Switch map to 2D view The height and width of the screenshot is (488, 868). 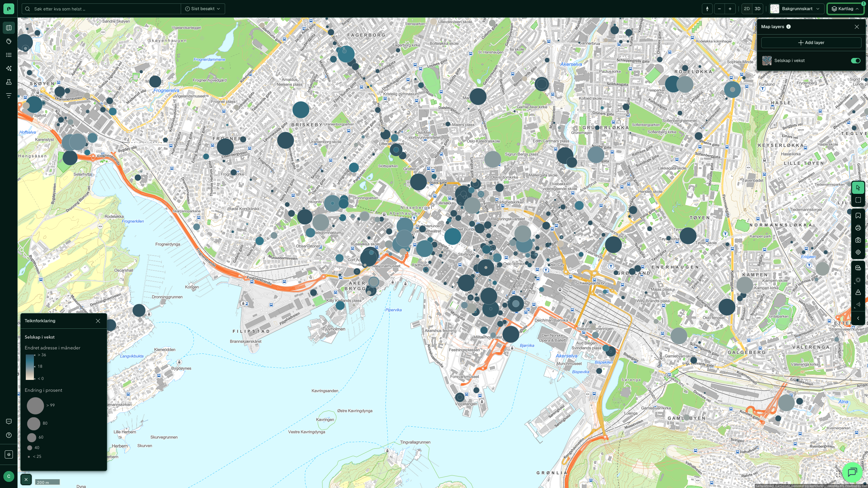pyautogui.click(x=747, y=9)
